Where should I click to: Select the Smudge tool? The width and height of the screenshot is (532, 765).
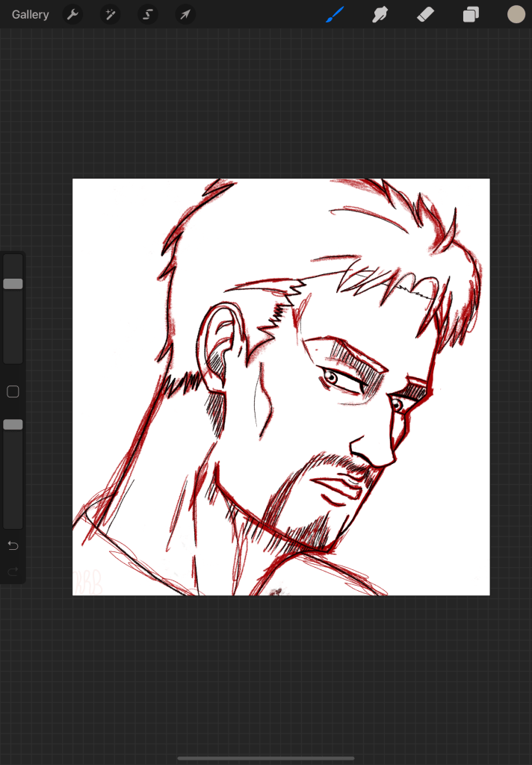[x=380, y=15]
